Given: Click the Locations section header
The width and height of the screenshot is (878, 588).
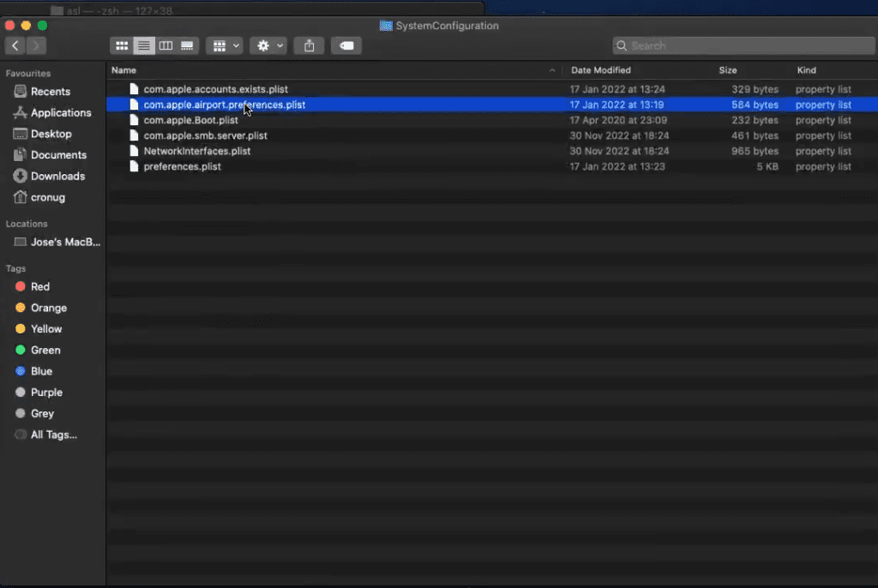Looking at the screenshot, I should [x=27, y=224].
